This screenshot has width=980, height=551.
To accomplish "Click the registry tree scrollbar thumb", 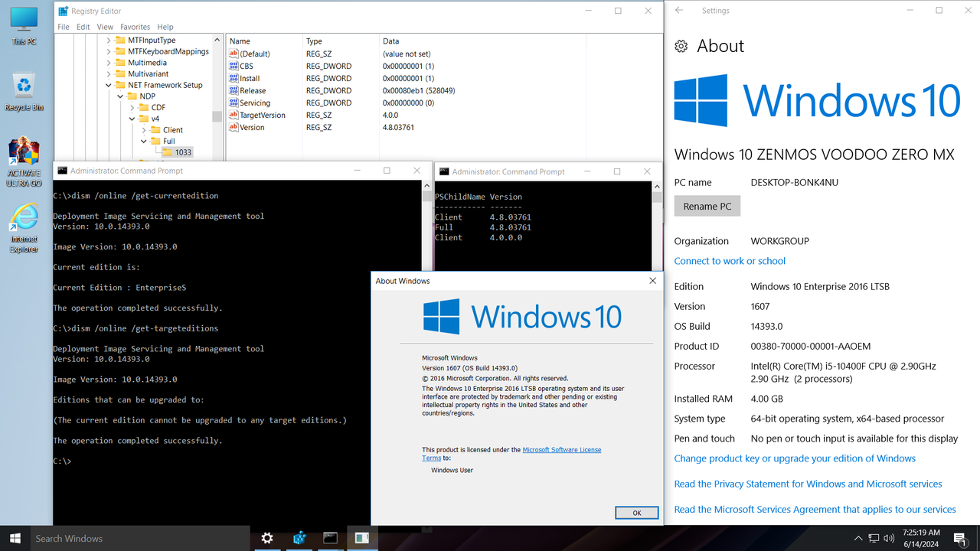I will tap(217, 116).
